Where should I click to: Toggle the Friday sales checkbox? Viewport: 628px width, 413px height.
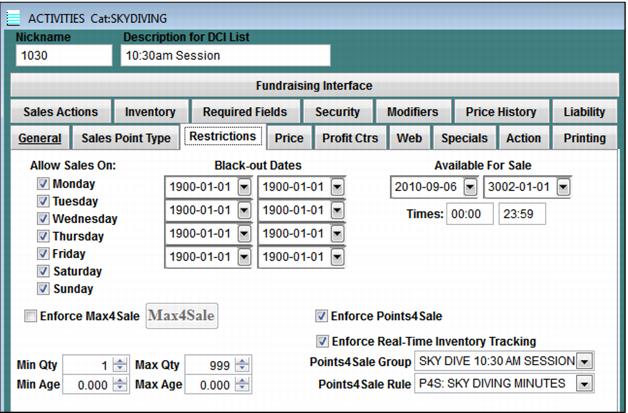(43, 254)
